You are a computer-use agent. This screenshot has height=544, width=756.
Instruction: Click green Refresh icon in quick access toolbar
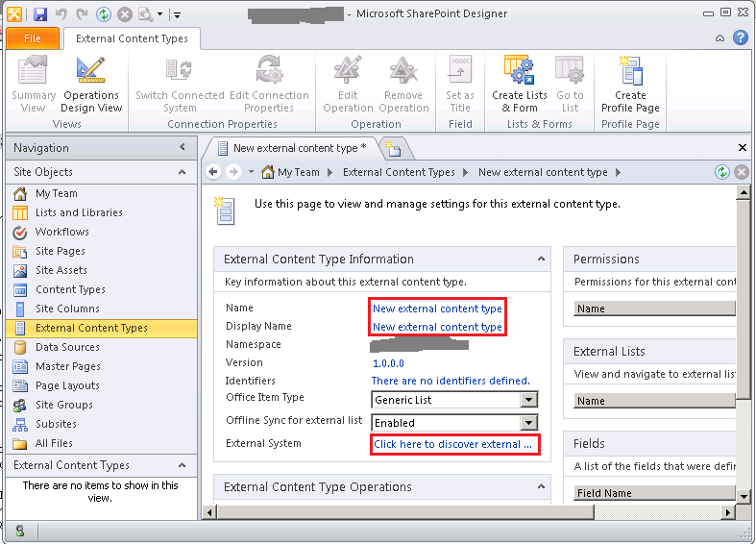pyautogui.click(x=103, y=14)
